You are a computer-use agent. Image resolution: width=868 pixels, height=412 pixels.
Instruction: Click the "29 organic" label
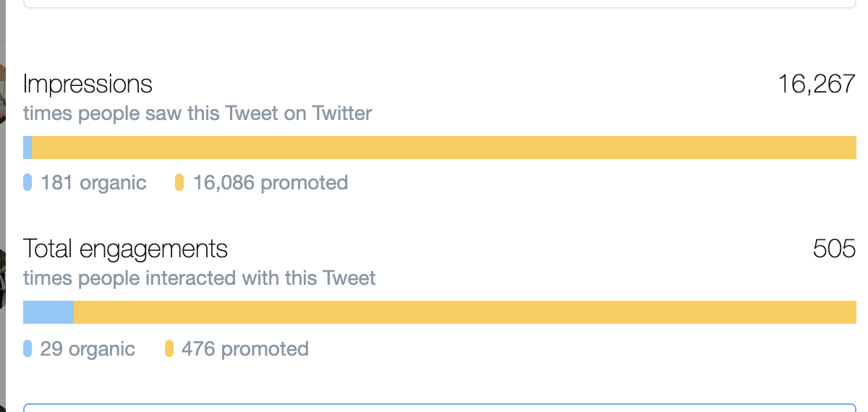[x=88, y=349]
